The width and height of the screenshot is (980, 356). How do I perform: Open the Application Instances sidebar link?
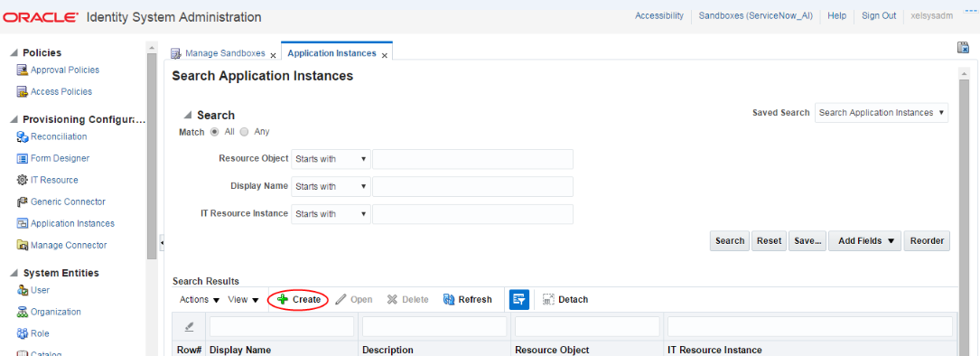click(x=72, y=223)
